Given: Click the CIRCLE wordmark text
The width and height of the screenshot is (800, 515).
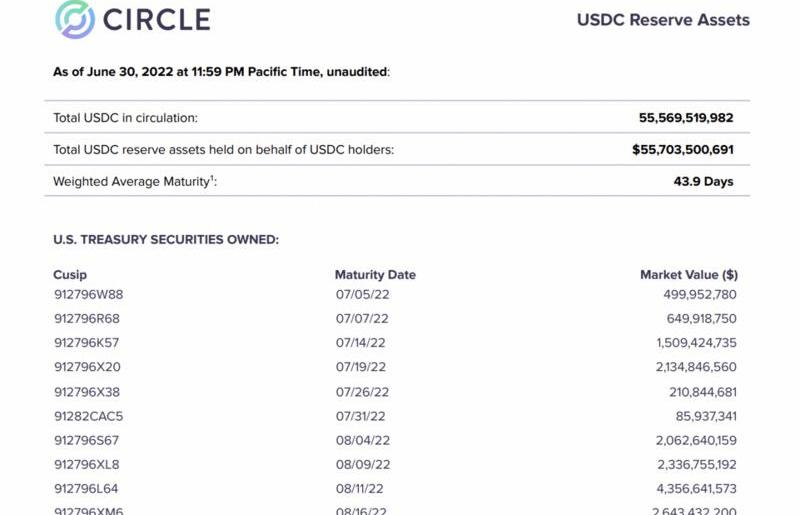Looking at the screenshot, I should (157, 19).
